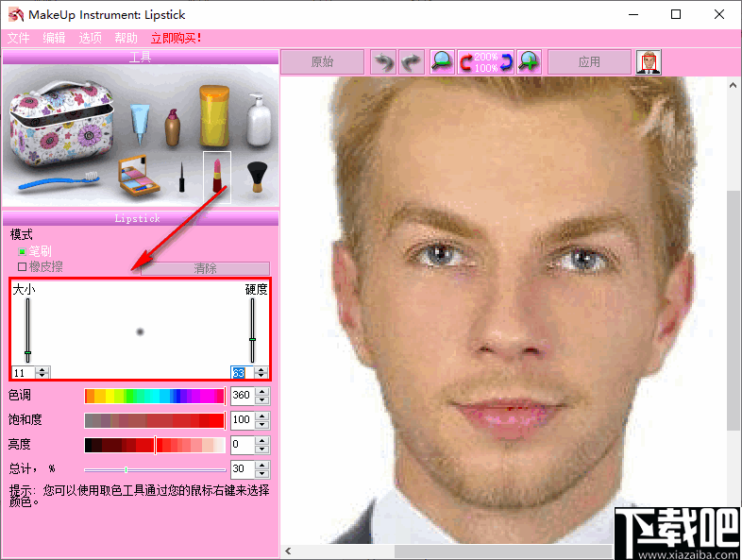Screen dimensions: 742x560
Task: Click the brightness input field showing 0
Action: pos(243,445)
